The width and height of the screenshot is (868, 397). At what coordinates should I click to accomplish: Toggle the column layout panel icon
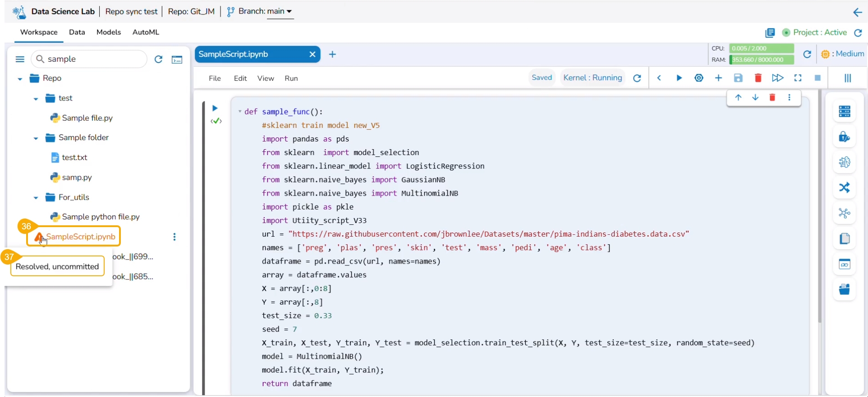tap(847, 78)
